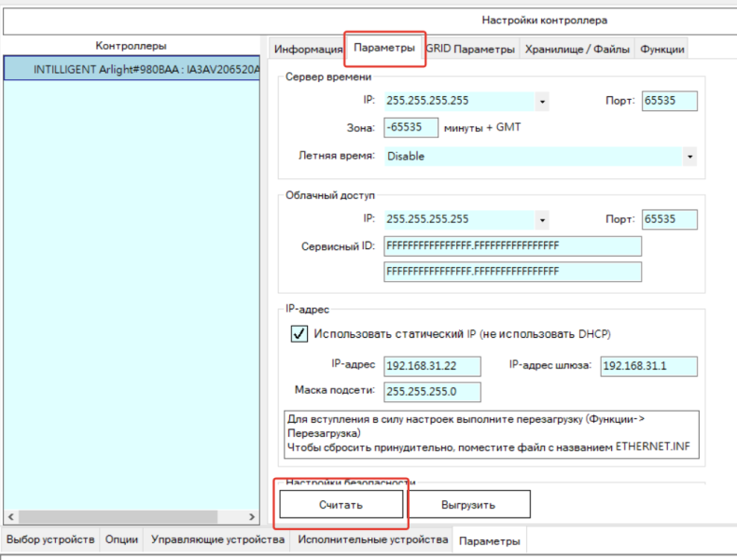Screen dimensions: 737x560
Task: Open the GRID Параметры tab
Action: coord(470,49)
